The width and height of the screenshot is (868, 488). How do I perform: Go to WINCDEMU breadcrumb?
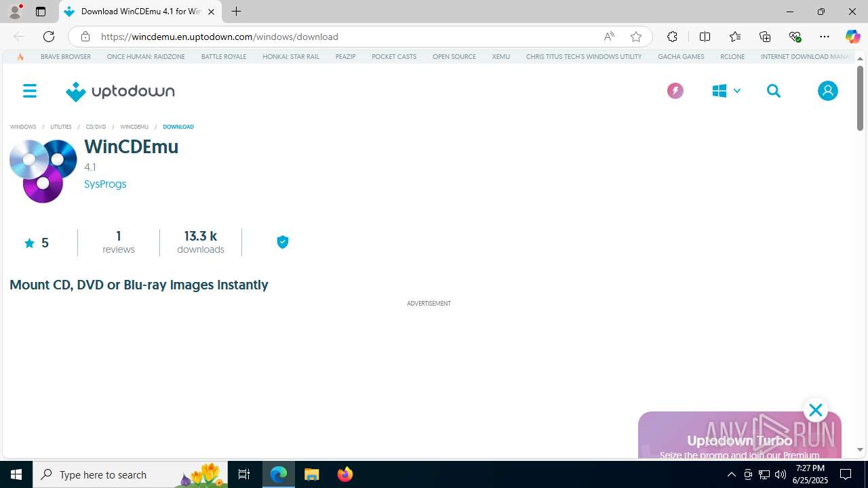click(x=134, y=127)
